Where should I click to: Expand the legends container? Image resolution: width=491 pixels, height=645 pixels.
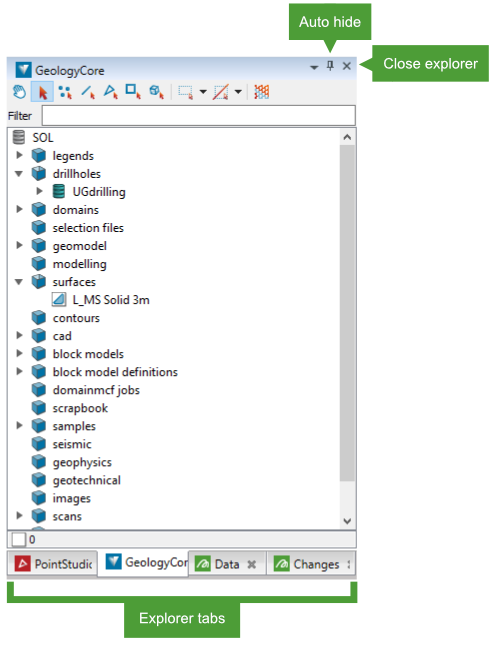[x=19, y=155]
